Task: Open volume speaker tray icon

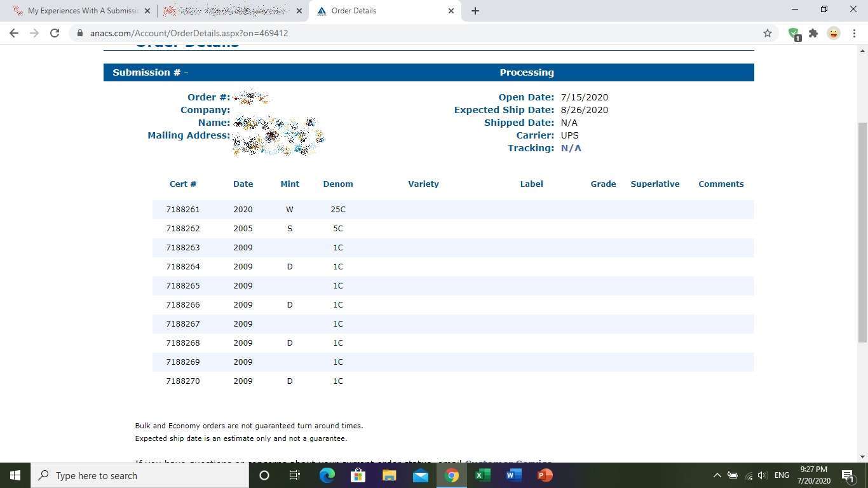Action: coord(763,475)
